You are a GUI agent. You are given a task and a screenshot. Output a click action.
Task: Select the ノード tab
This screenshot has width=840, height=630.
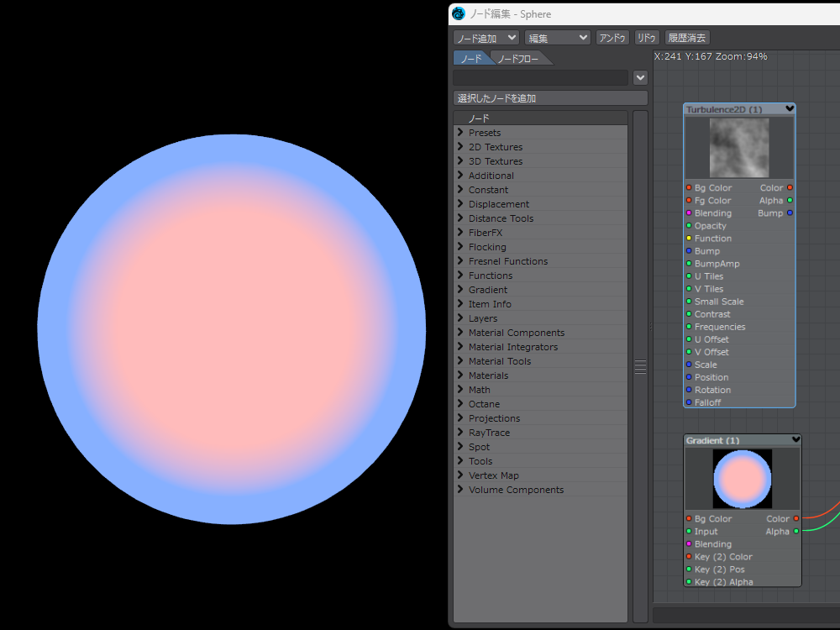click(x=470, y=59)
